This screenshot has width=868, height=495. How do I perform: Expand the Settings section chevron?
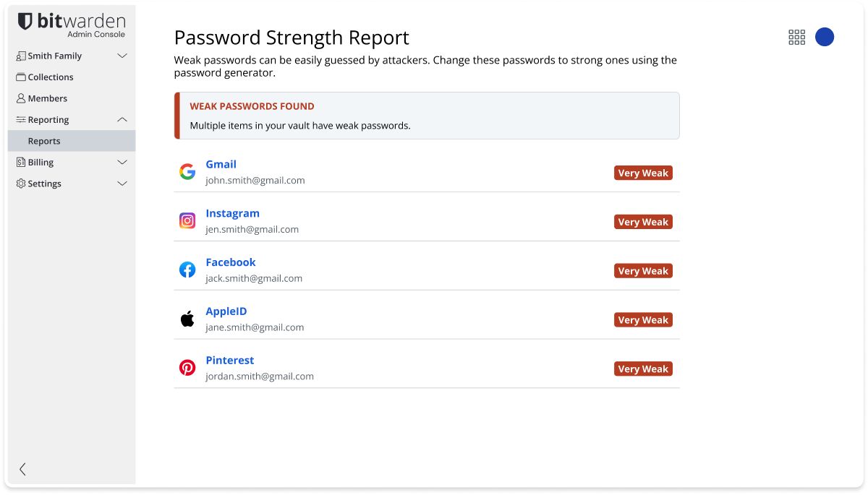122,184
